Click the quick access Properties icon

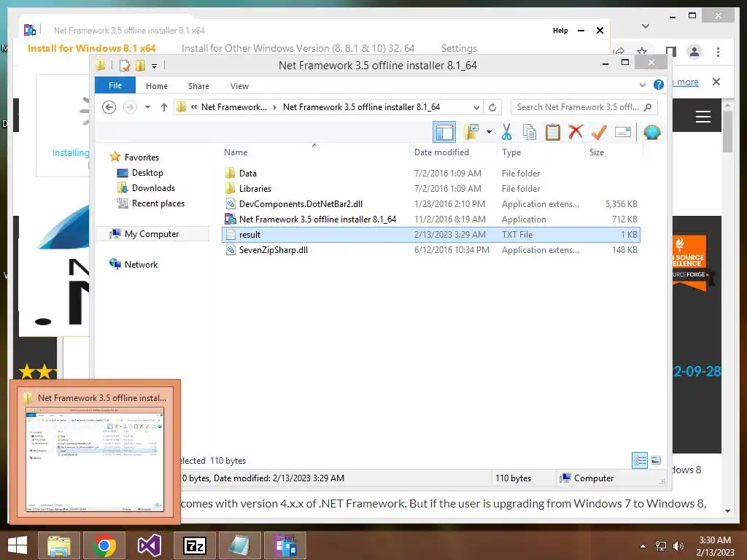click(x=125, y=65)
